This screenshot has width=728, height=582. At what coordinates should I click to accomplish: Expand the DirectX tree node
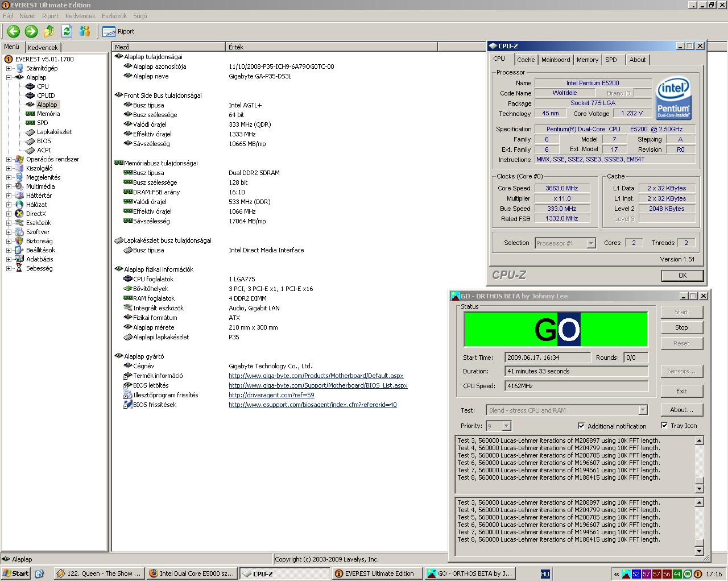(x=9, y=214)
